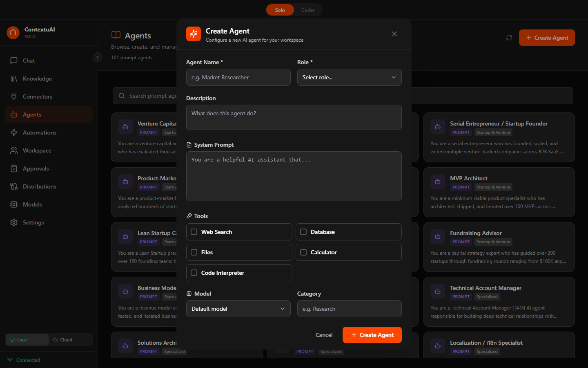
Task: Select the Agents sidebar item
Action: click(49, 114)
